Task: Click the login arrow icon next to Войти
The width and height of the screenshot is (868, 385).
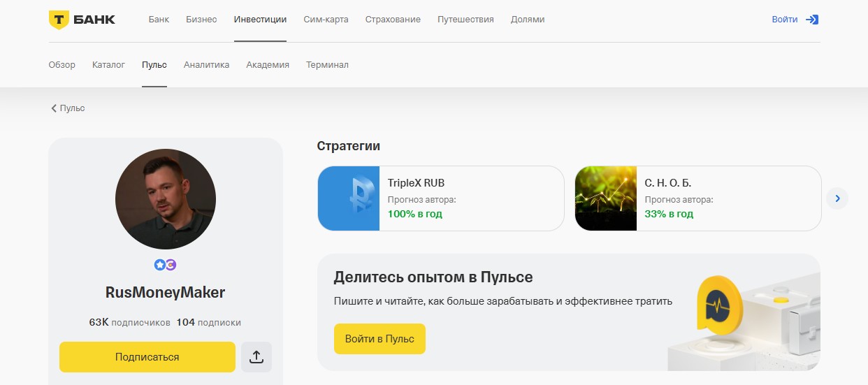Action: click(812, 20)
